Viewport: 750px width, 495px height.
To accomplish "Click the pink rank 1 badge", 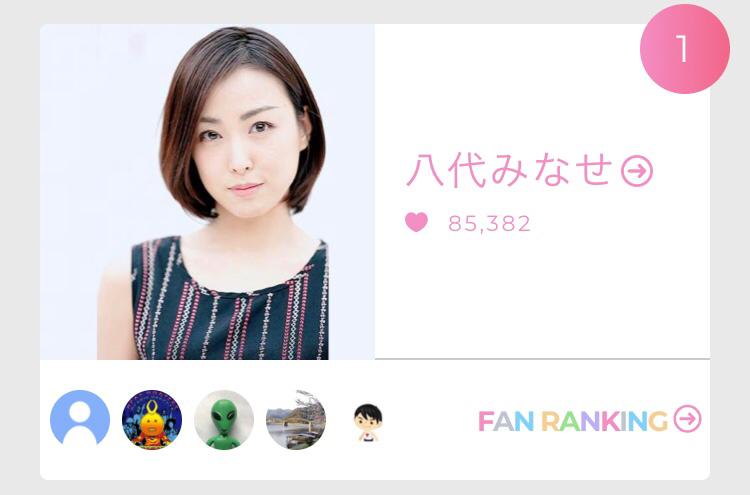I will (684, 49).
